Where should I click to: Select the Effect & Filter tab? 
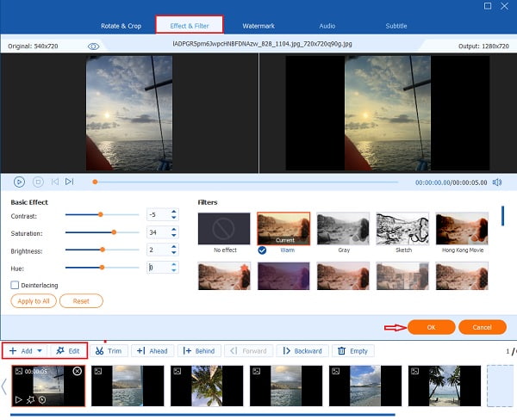pyautogui.click(x=190, y=26)
